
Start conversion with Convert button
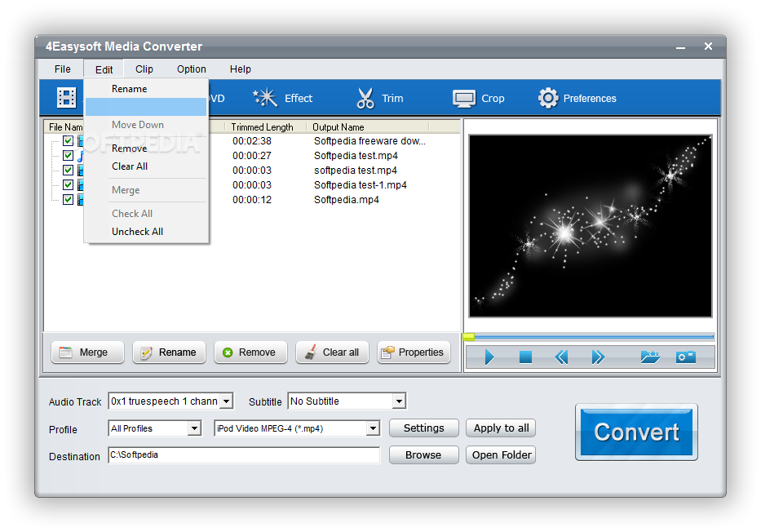[x=636, y=432]
